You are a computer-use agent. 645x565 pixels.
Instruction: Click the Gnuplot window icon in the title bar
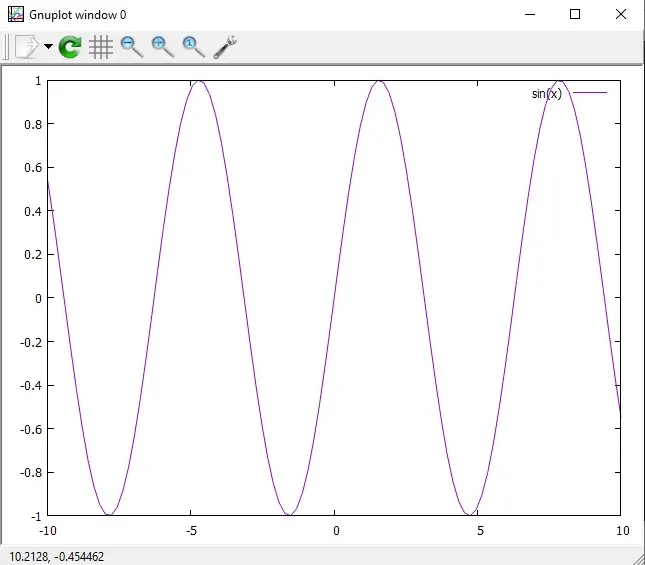[16, 14]
